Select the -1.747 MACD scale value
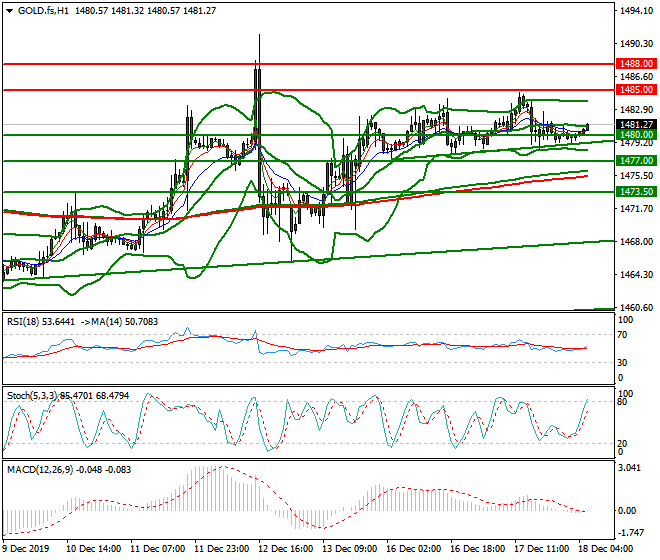Screen dimensions: 660x560 point(630,533)
